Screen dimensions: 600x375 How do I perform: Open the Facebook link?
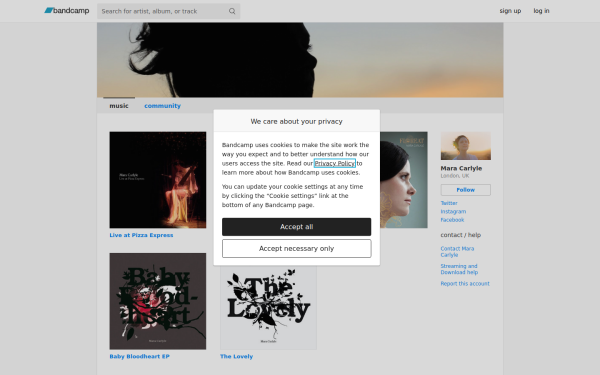(x=452, y=220)
